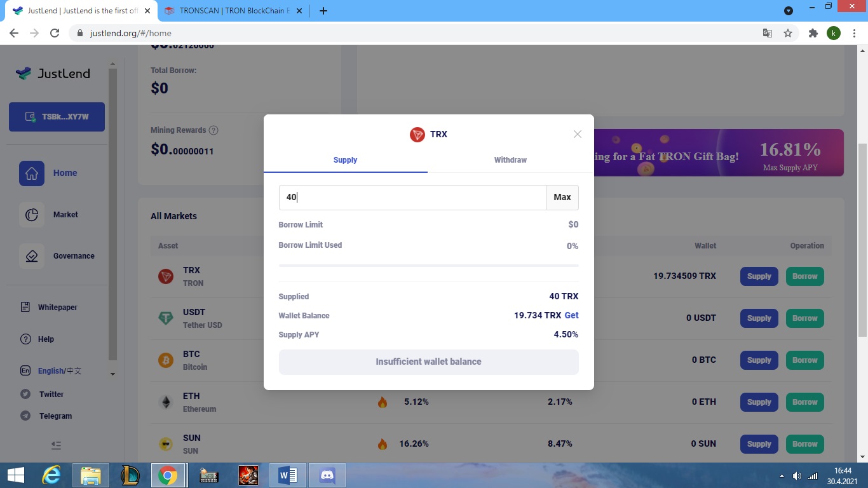Click the Twitter icon in the sidebar
Screen dimensions: 868x488
click(x=25, y=394)
